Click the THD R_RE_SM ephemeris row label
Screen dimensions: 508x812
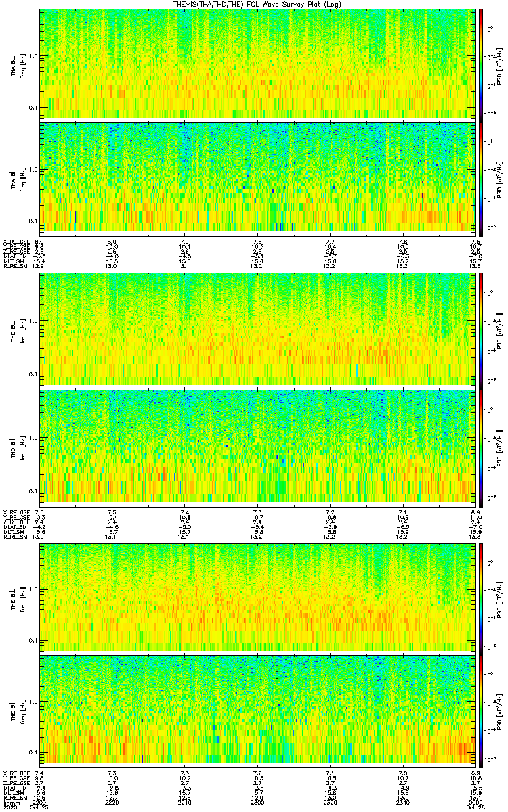15,537
